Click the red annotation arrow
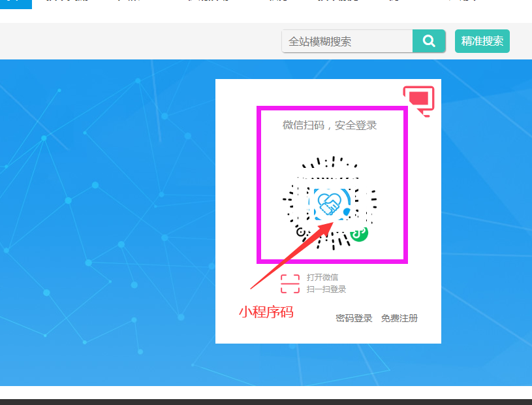Screen dimensions: 532x405 (292, 255)
